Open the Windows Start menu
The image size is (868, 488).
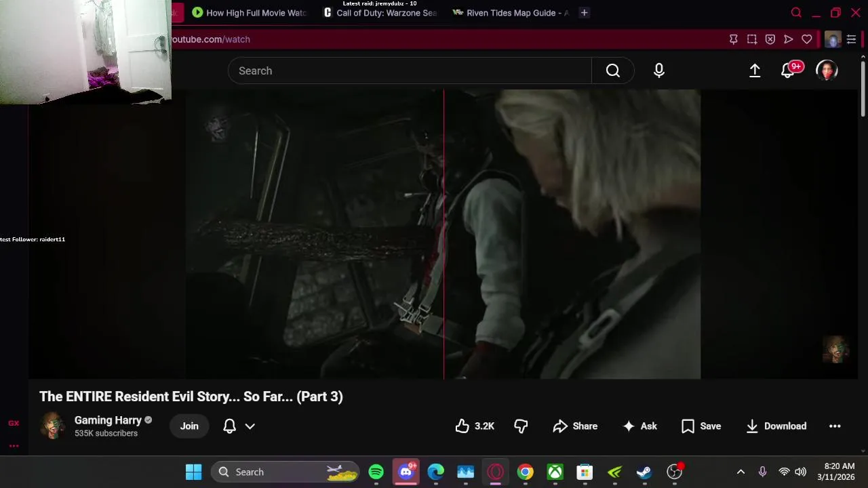click(193, 472)
